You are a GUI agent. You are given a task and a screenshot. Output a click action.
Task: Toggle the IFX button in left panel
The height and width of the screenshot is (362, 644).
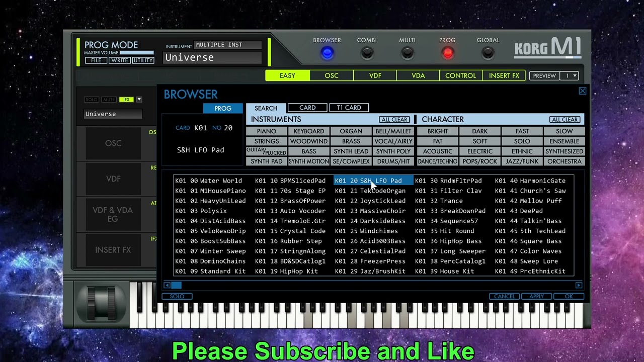[126, 100]
